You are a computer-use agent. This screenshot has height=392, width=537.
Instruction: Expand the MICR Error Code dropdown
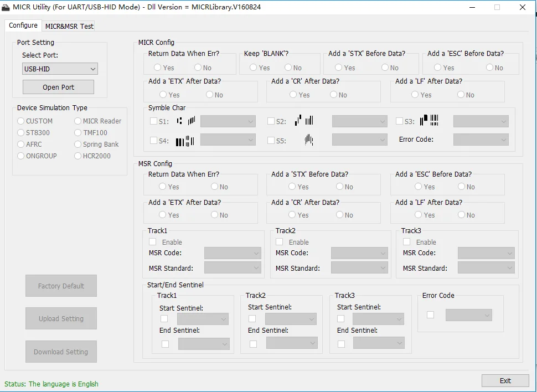coord(481,140)
